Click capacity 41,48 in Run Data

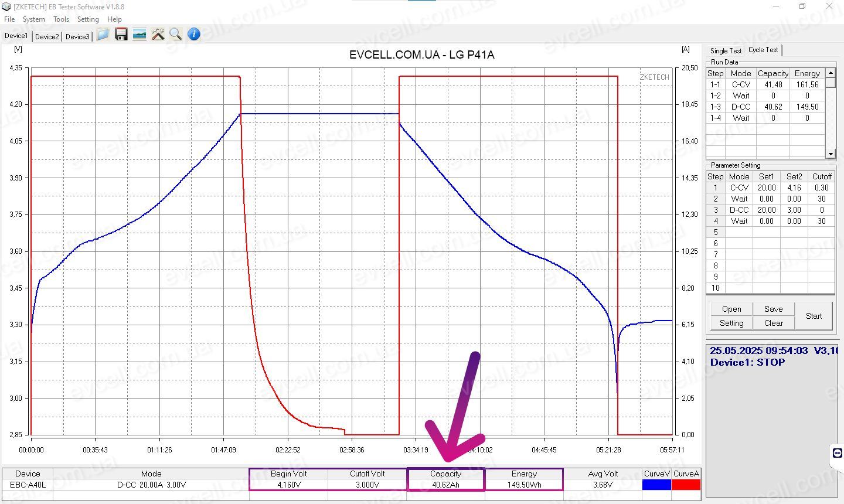coord(773,84)
